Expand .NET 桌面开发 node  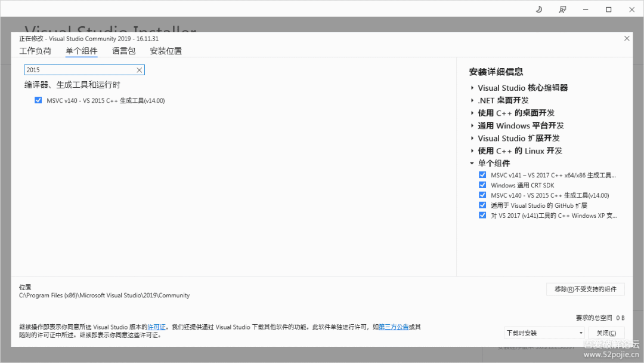point(472,100)
